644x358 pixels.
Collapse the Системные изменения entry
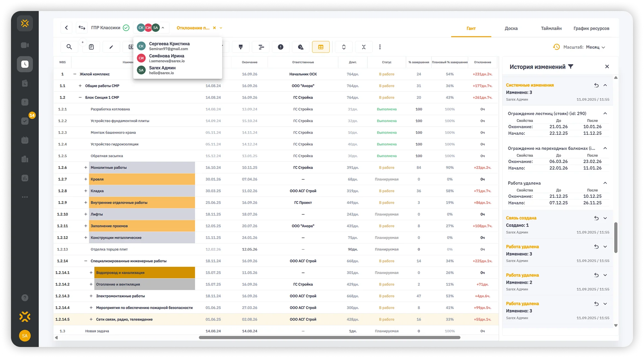[x=605, y=85]
